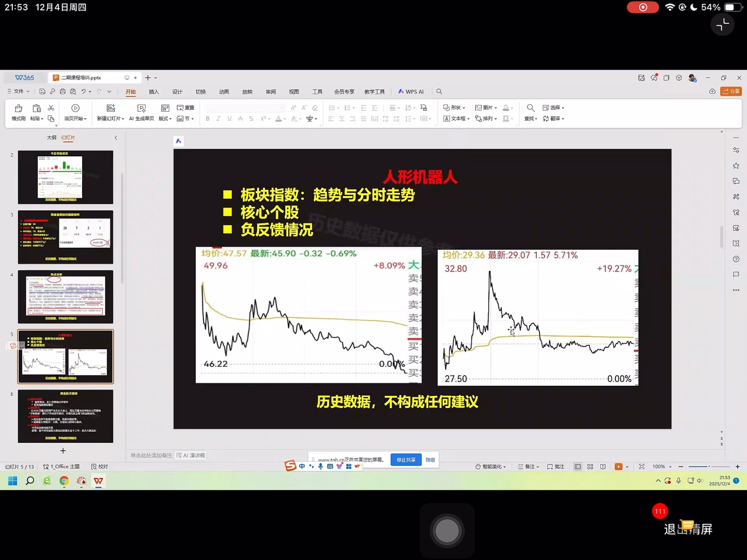Click the orange slideshow play button
This screenshot has height=560, width=747.
click(618, 467)
